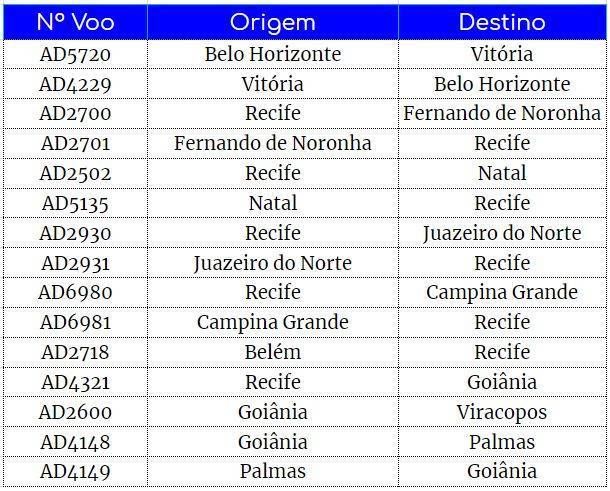Click Belo Horizonte origin cell
This screenshot has height=491, width=610.
(273, 54)
